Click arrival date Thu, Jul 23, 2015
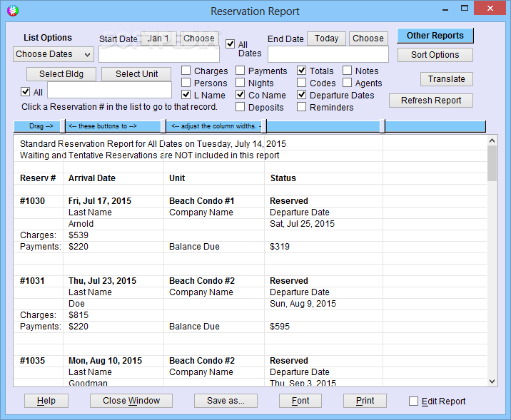The width and height of the screenshot is (511, 420). click(102, 281)
